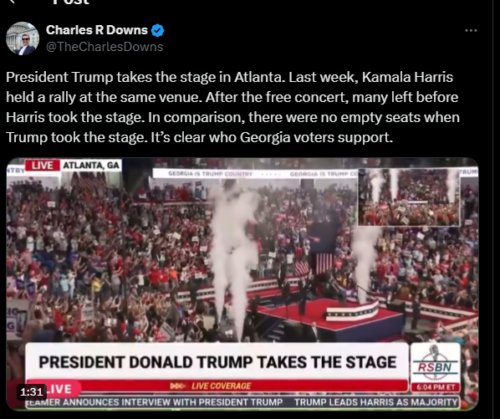The height and width of the screenshot is (419, 500).
Task: Click the 'President Donald Trump Takes the Stage' banner
Action: tap(217, 362)
